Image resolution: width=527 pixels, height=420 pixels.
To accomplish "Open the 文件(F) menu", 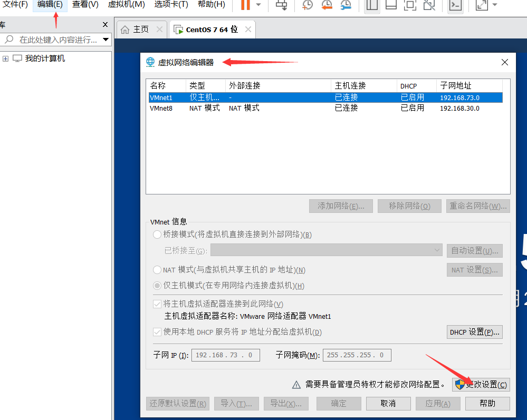I will [x=15, y=4].
